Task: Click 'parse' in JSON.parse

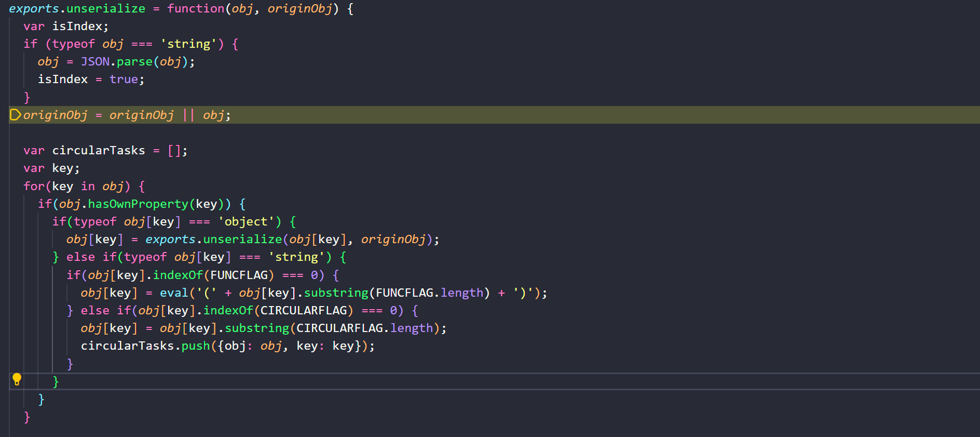Action: (x=134, y=62)
